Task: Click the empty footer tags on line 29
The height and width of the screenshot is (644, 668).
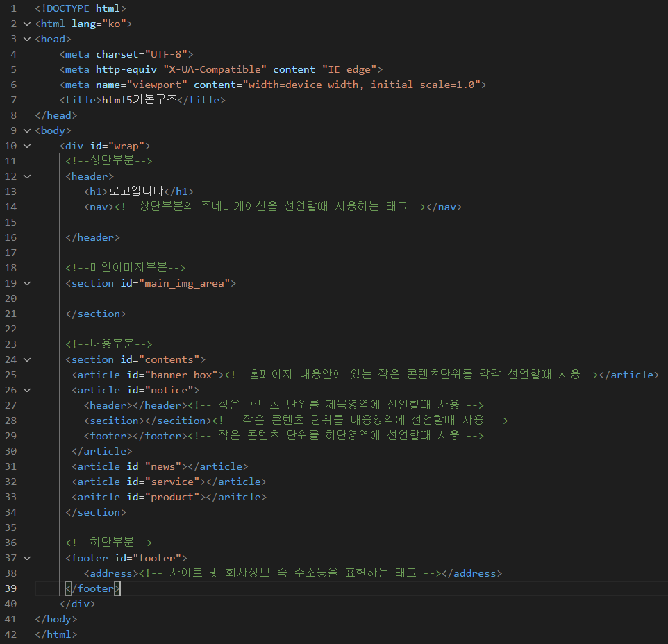Action: coord(136,437)
